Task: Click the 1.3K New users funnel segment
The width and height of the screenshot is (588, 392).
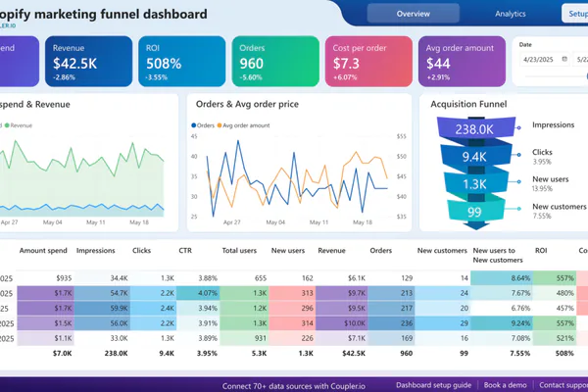Action: click(x=475, y=183)
